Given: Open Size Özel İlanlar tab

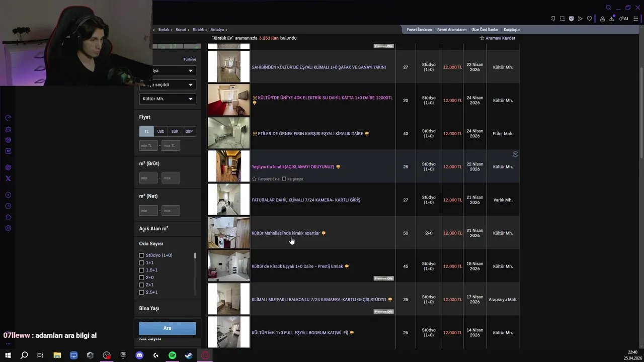Looking at the screenshot, I should (x=485, y=30).
